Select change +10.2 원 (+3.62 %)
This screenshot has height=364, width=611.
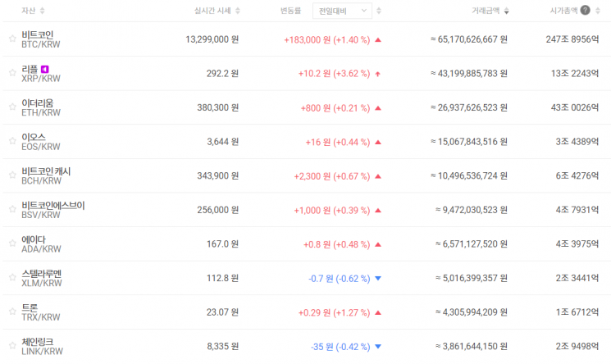(334, 74)
